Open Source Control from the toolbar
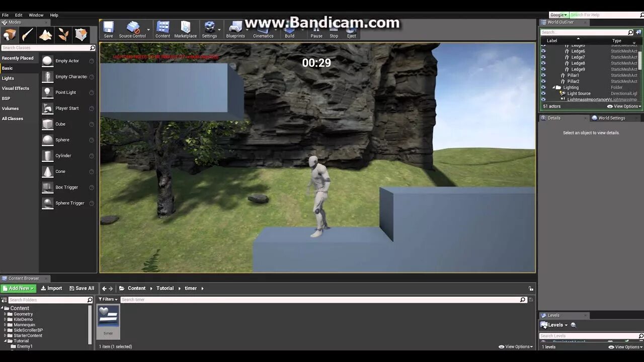This screenshot has width=644, height=362. pos(133,30)
